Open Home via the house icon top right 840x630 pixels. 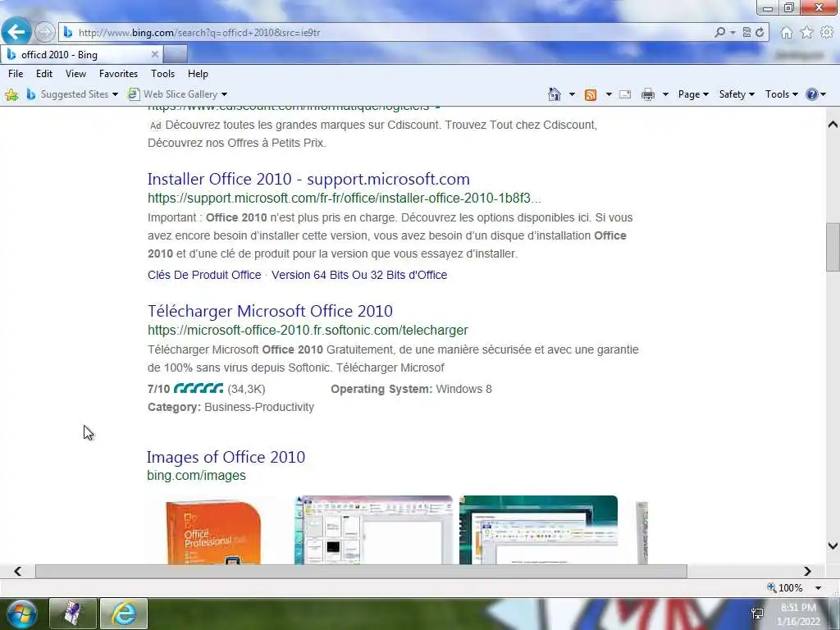pyautogui.click(x=787, y=33)
